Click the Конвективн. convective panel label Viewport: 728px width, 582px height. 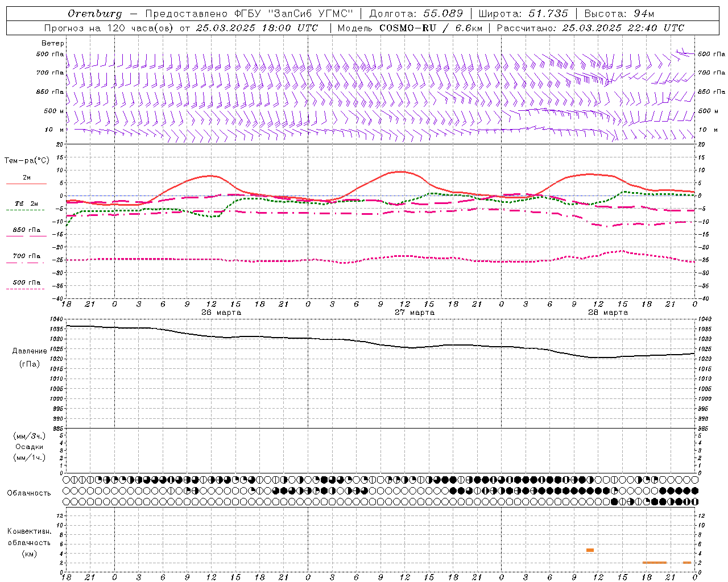(30, 531)
